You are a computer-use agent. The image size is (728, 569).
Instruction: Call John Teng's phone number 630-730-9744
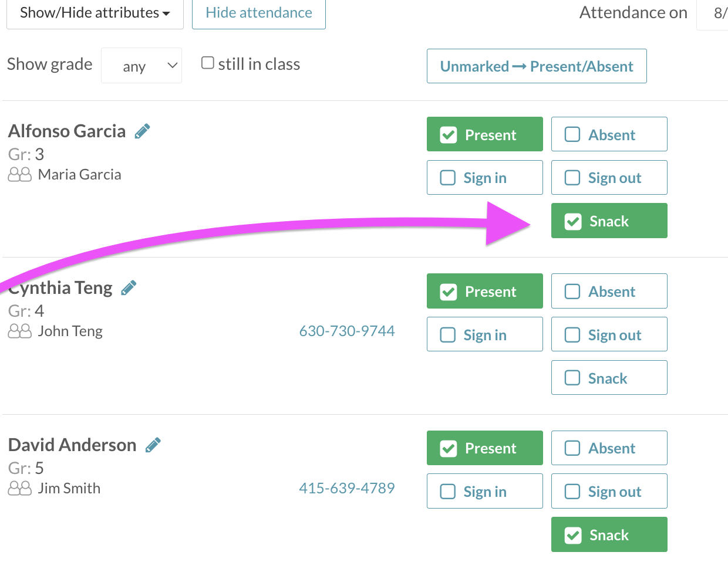click(347, 331)
